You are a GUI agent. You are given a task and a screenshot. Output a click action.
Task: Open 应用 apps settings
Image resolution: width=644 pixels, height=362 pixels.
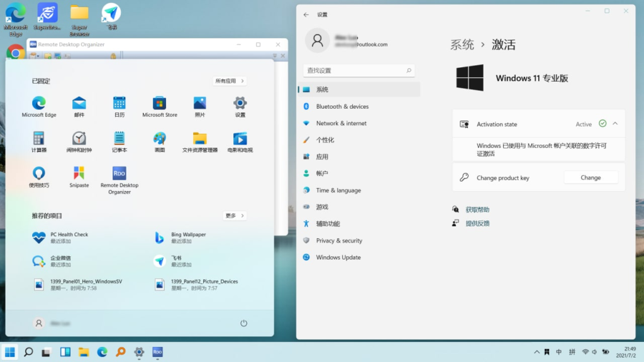click(x=359, y=156)
